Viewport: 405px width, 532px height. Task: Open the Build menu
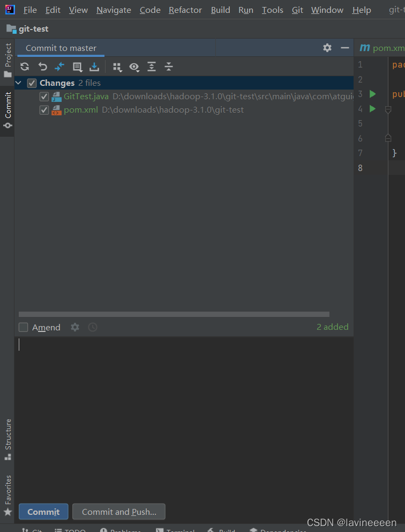click(220, 10)
